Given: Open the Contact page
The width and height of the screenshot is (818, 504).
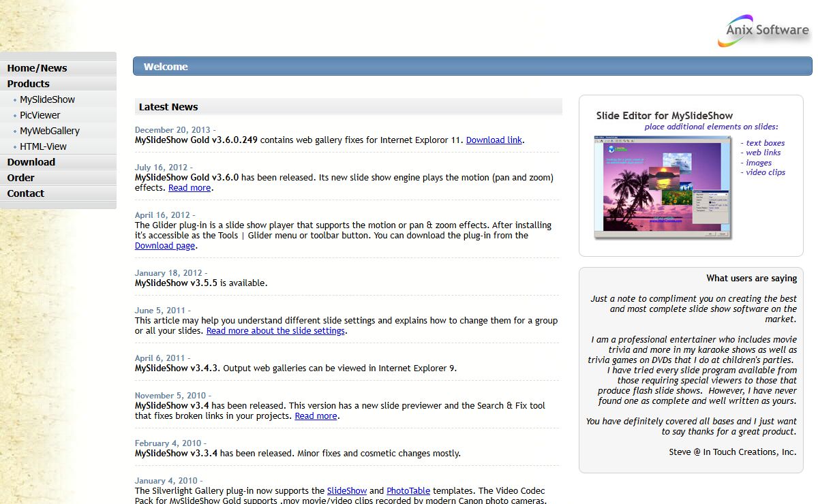Looking at the screenshot, I should click(x=25, y=193).
